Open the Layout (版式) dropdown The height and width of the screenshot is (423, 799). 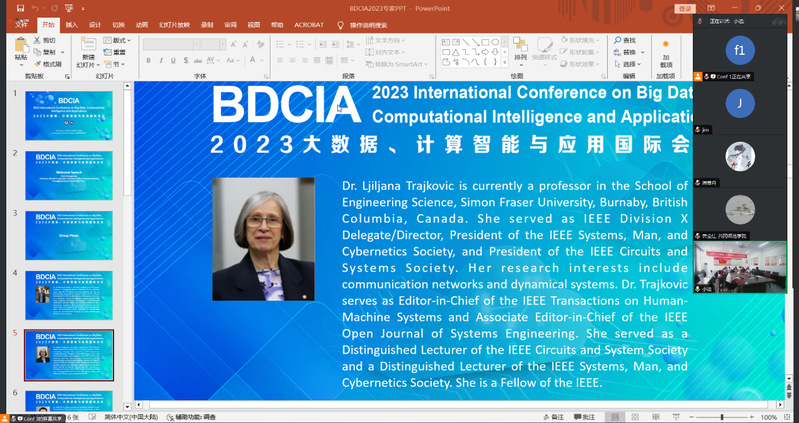(119, 40)
